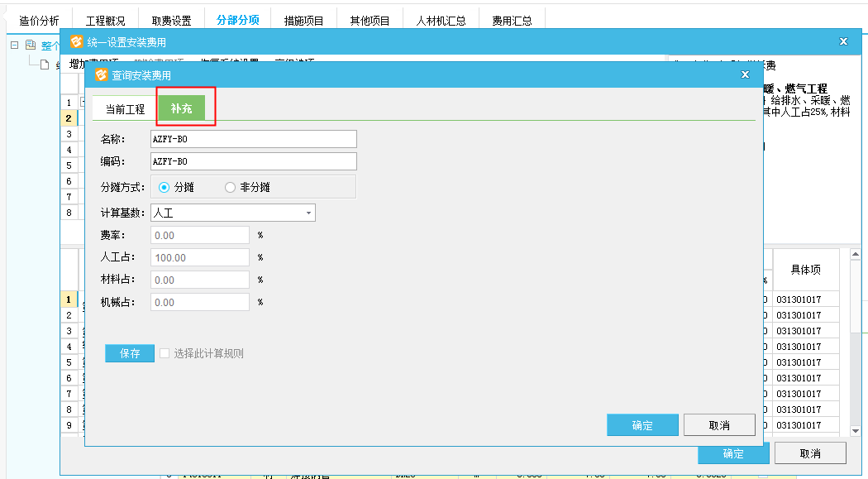Switch to the 当前工程 tab
868x479 pixels.
point(125,109)
